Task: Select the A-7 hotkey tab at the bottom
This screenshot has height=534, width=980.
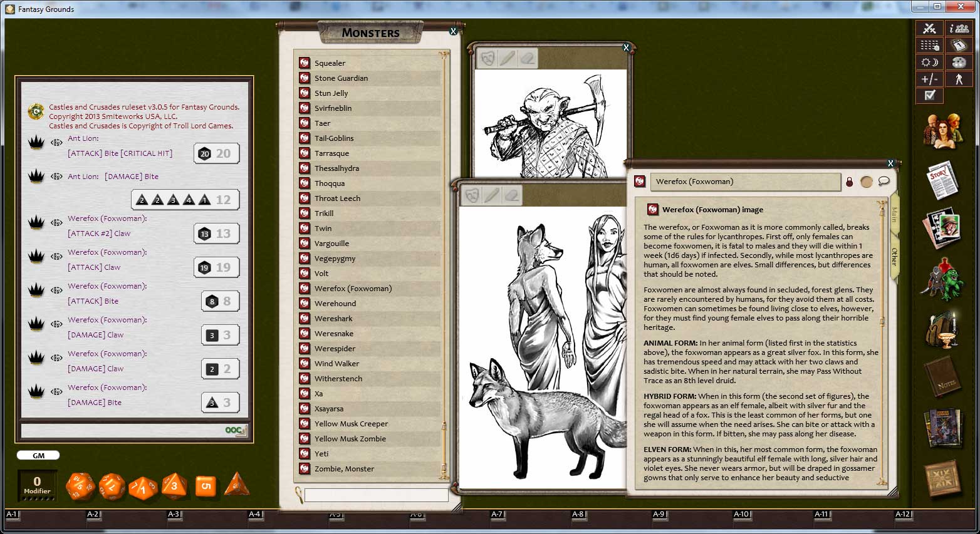Action: tap(497, 514)
